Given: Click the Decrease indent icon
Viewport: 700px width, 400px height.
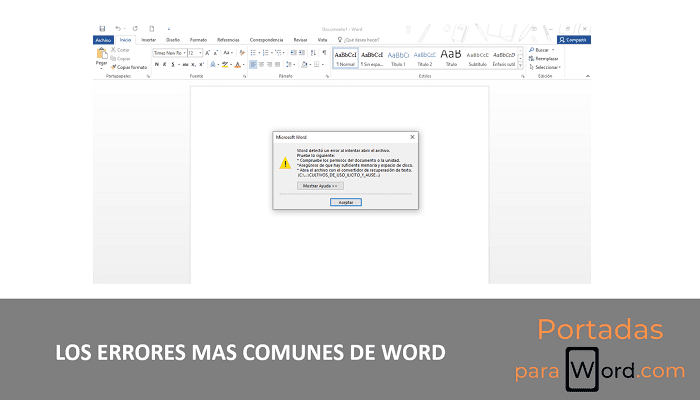Looking at the screenshot, I should coord(293,53).
